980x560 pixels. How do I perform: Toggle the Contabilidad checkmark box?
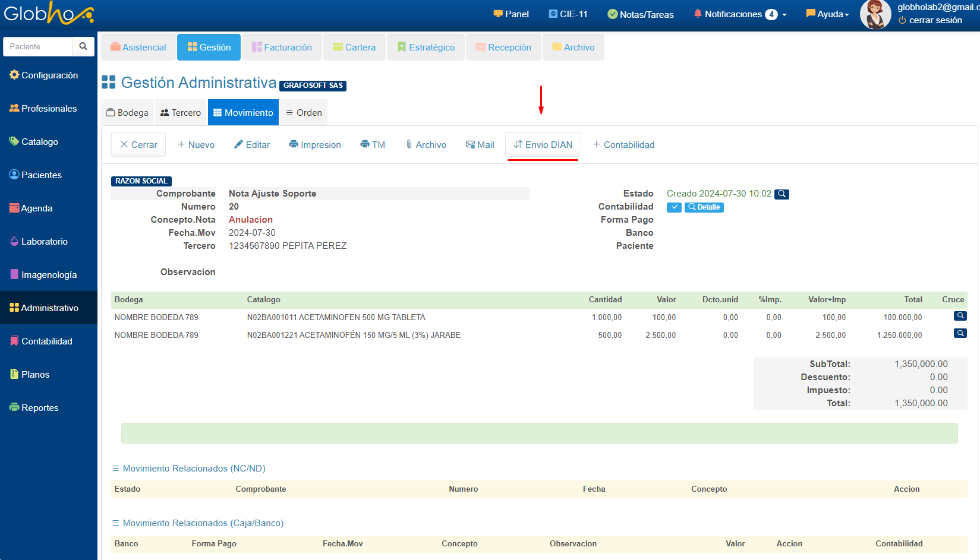(x=674, y=207)
